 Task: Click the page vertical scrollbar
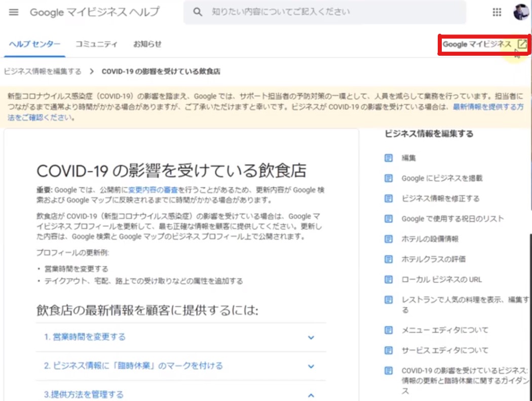[530, 317]
